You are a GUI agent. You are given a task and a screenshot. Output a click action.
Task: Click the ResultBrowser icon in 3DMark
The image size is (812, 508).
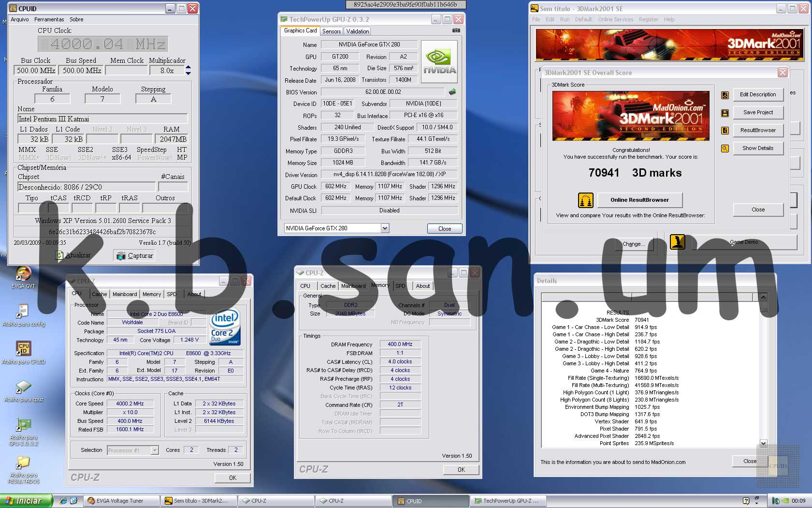point(725,131)
